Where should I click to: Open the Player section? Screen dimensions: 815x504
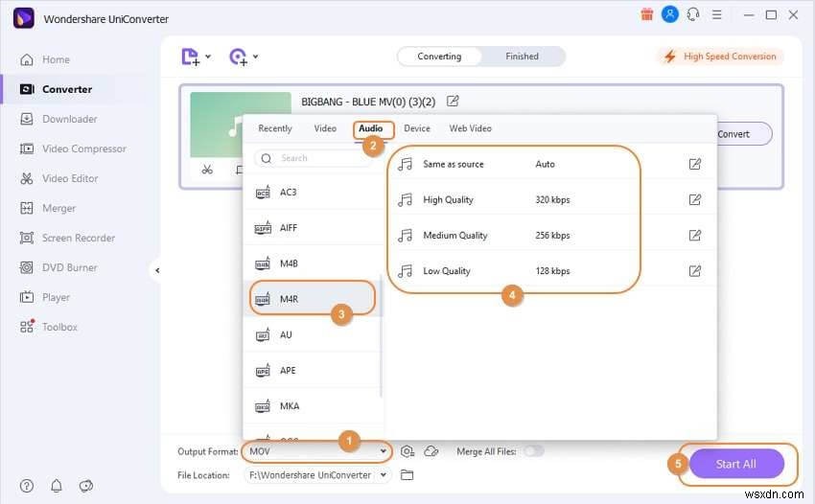point(45,297)
